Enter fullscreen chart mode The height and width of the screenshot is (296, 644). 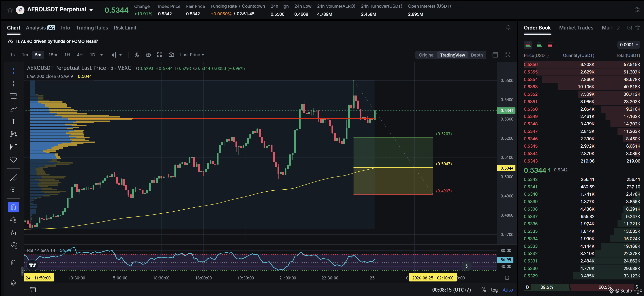point(508,55)
